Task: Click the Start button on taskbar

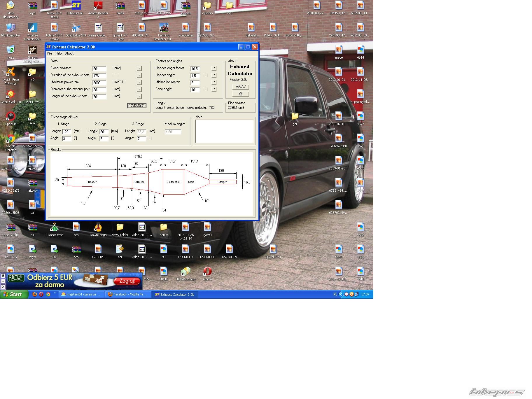Action: (14, 294)
